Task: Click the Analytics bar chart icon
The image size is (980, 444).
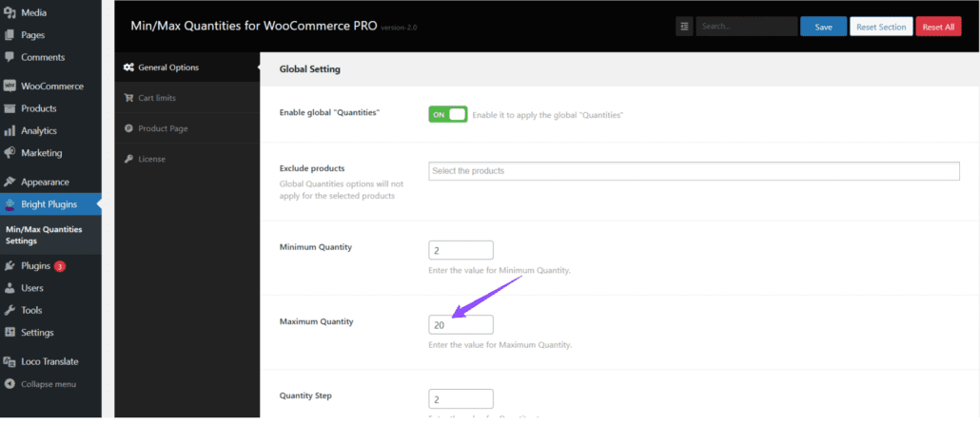Action: [x=10, y=131]
